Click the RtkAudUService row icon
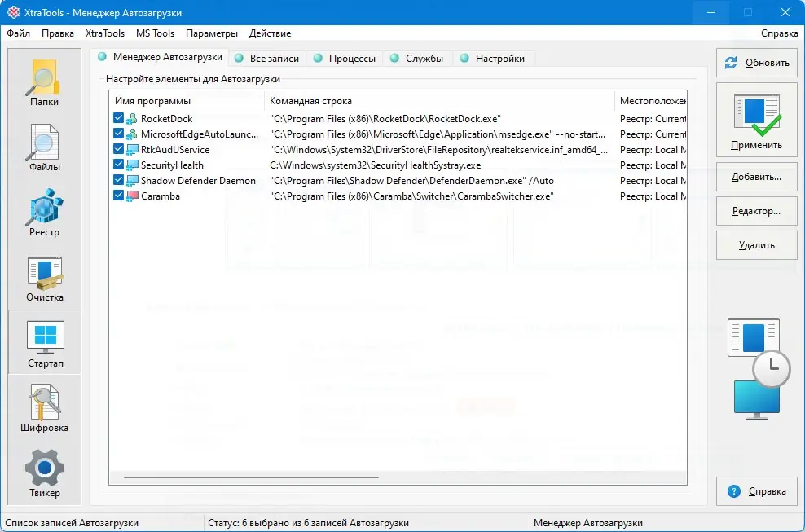The width and height of the screenshot is (805, 532). [x=132, y=149]
